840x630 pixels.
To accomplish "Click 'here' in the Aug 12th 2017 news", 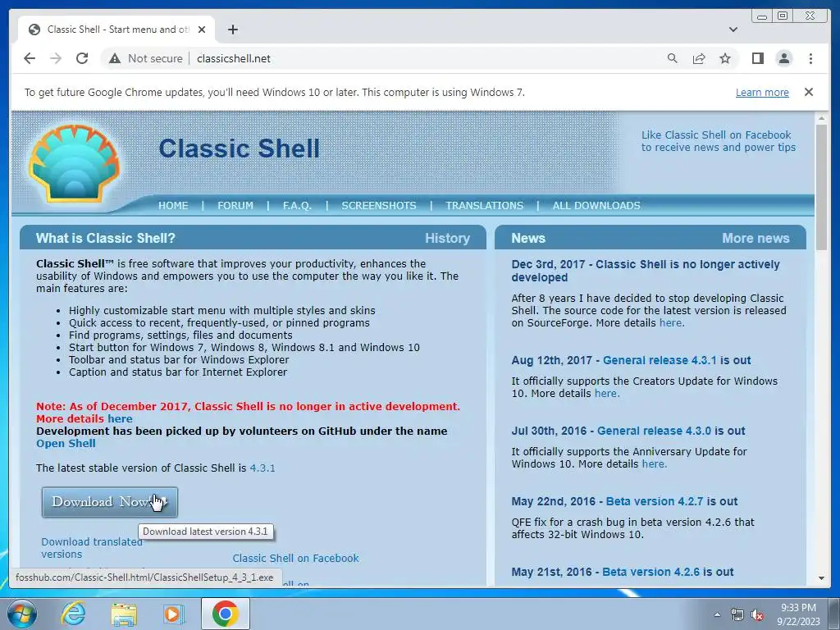I will click(607, 393).
